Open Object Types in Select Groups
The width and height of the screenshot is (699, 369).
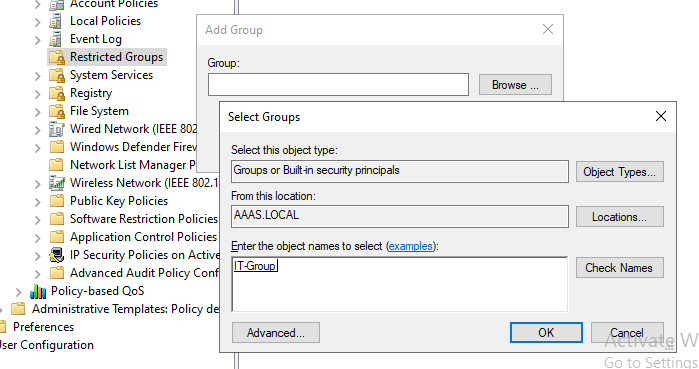point(620,172)
